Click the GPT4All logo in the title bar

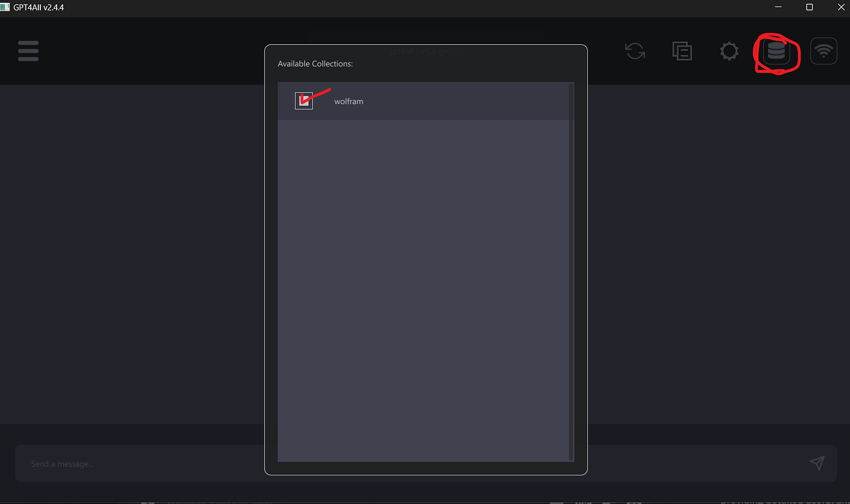click(x=6, y=7)
